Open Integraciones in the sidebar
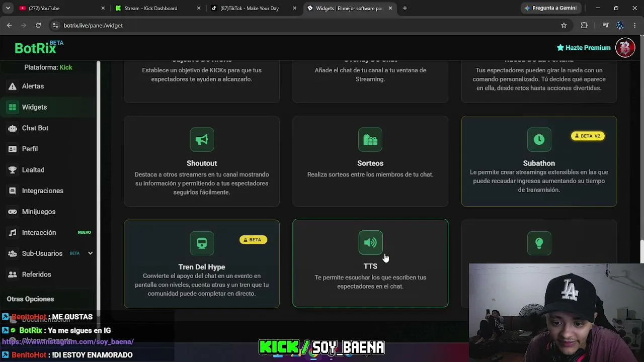Viewport: 644px width, 362px height. click(48, 191)
